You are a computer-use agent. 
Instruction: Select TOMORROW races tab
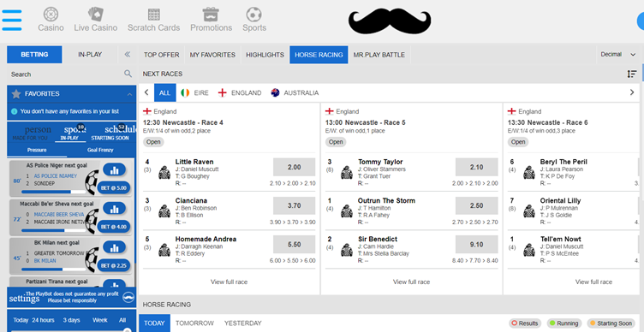coord(194,323)
